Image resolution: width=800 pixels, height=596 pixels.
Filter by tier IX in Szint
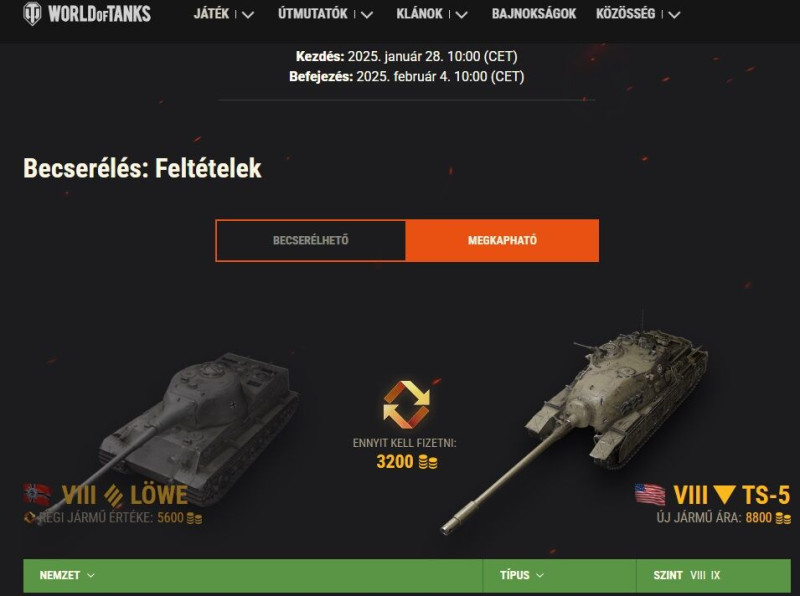715,575
